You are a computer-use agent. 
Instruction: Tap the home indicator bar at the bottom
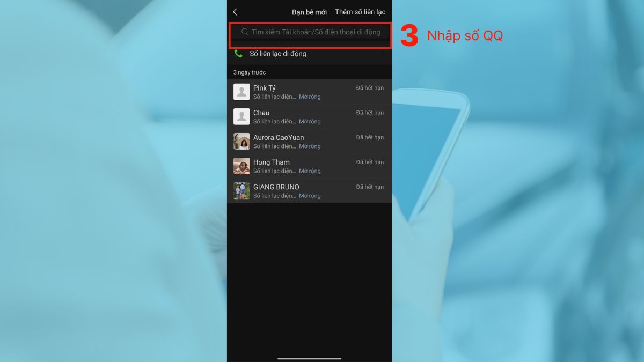(310, 358)
